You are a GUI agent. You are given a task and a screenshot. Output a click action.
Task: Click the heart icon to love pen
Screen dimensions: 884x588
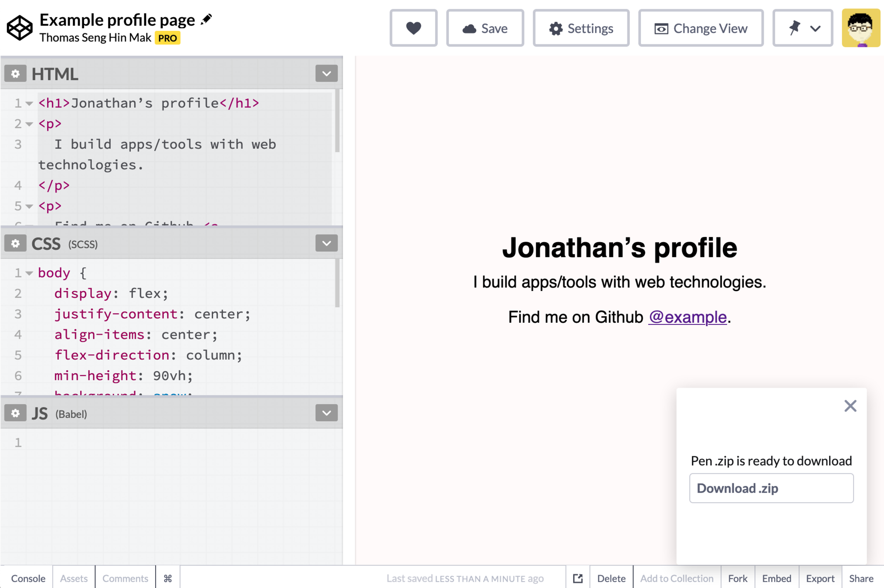tap(413, 28)
